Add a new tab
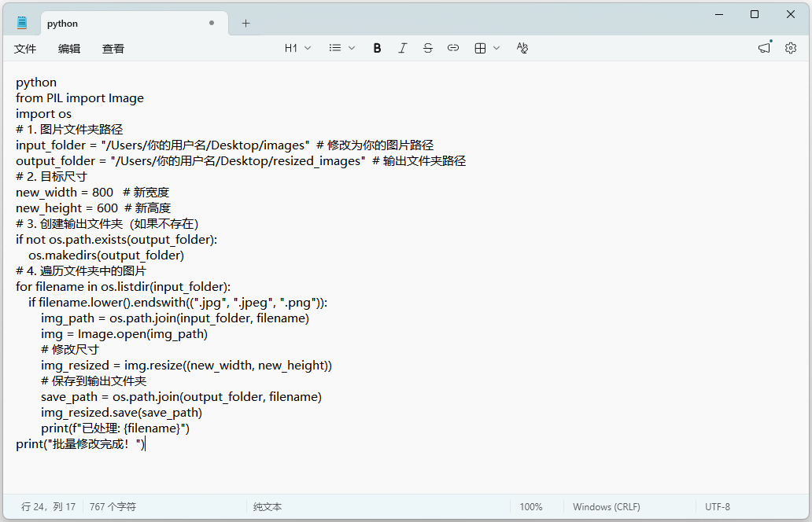This screenshot has height=522, width=812. (x=245, y=24)
